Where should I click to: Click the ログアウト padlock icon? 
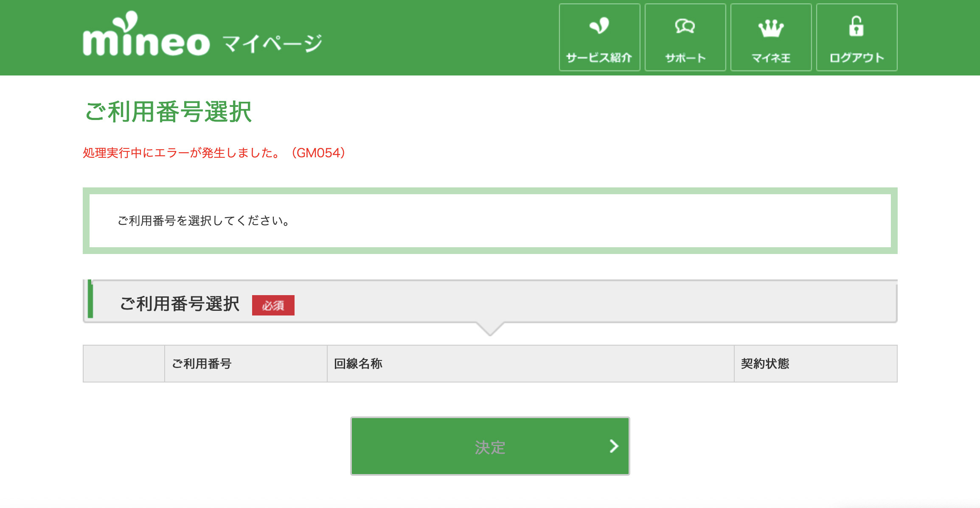(x=856, y=26)
